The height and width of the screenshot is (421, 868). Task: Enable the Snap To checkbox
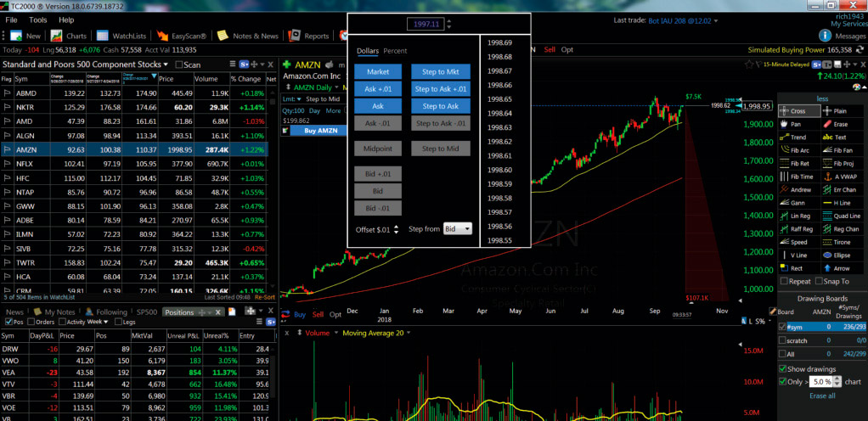[820, 281]
